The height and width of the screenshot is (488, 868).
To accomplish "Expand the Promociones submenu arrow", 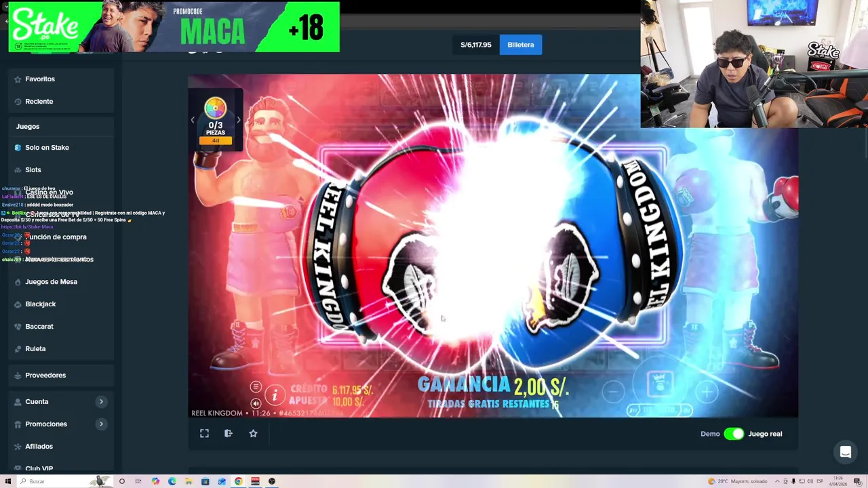I will click(101, 424).
